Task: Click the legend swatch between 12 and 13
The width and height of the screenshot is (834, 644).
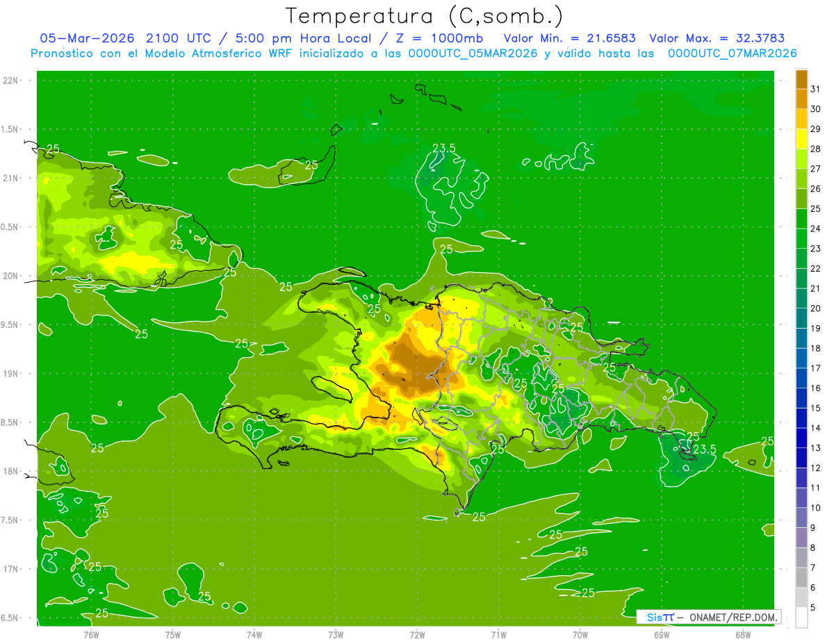Action: click(x=802, y=458)
